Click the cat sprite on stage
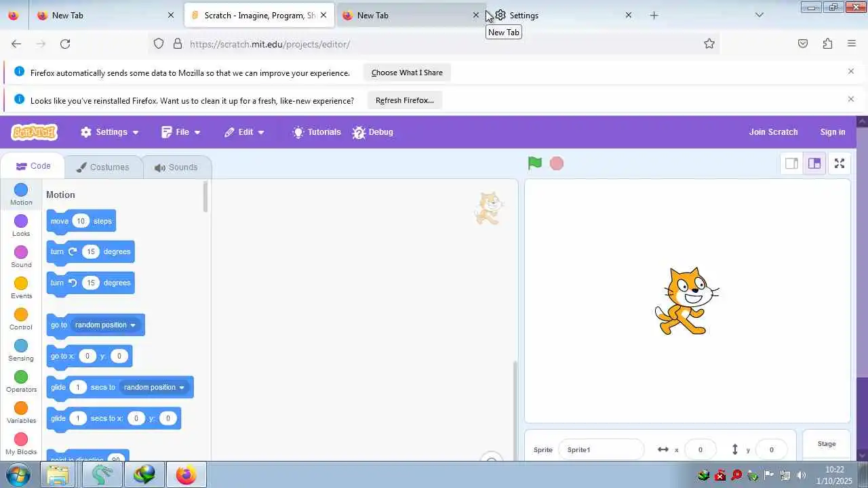 [687, 301]
